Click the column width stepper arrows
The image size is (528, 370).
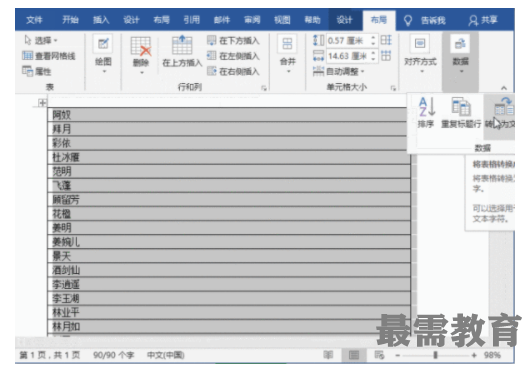373,56
